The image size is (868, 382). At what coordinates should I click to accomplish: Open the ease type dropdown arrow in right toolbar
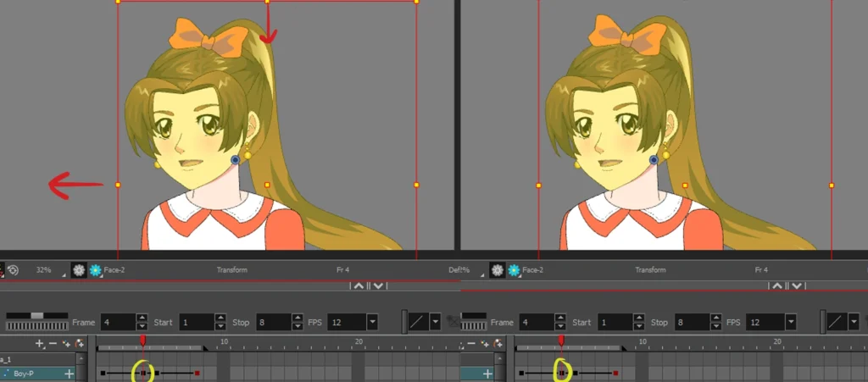tap(854, 322)
